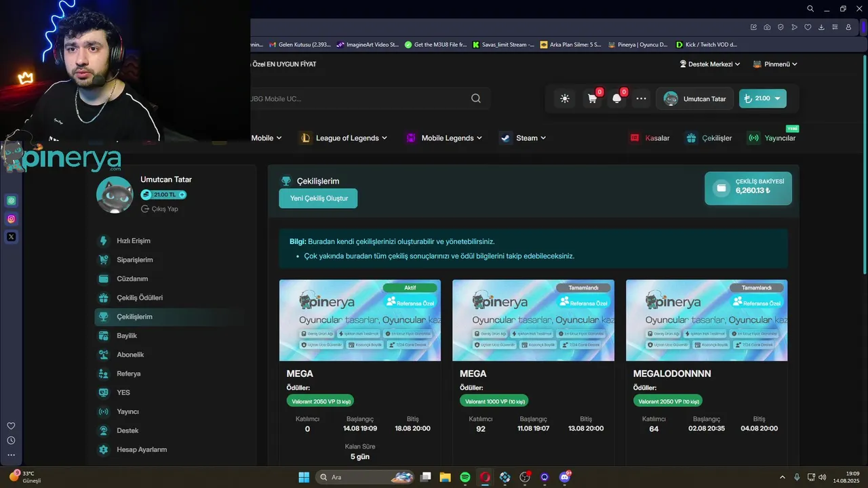This screenshot has height=488, width=868.
Task: Open Çekilişler page in top navigation
Action: coord(709,138)
